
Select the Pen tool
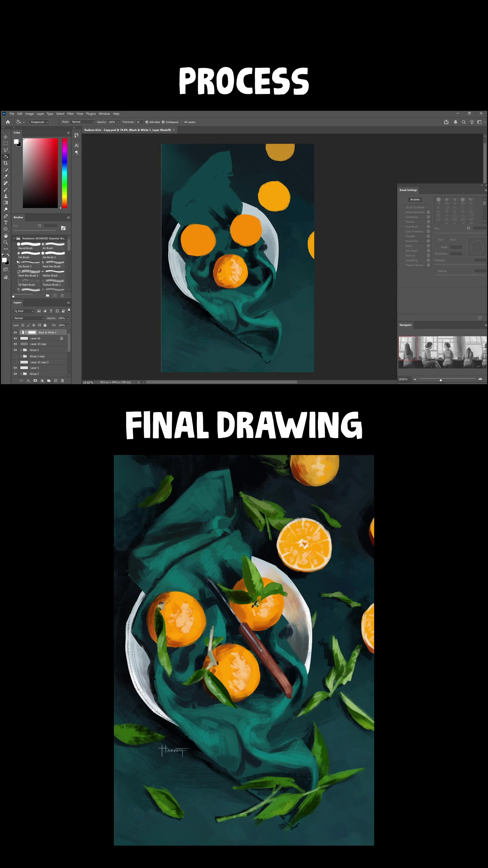[5, 216]
